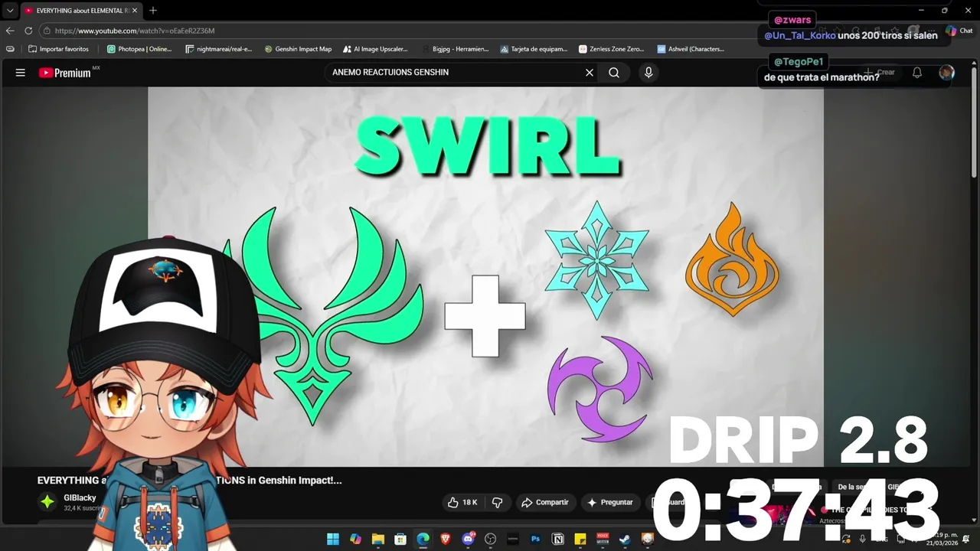The image size is (980, 551).
Task: Click the video title text
Action: click(x=189, y=481)
